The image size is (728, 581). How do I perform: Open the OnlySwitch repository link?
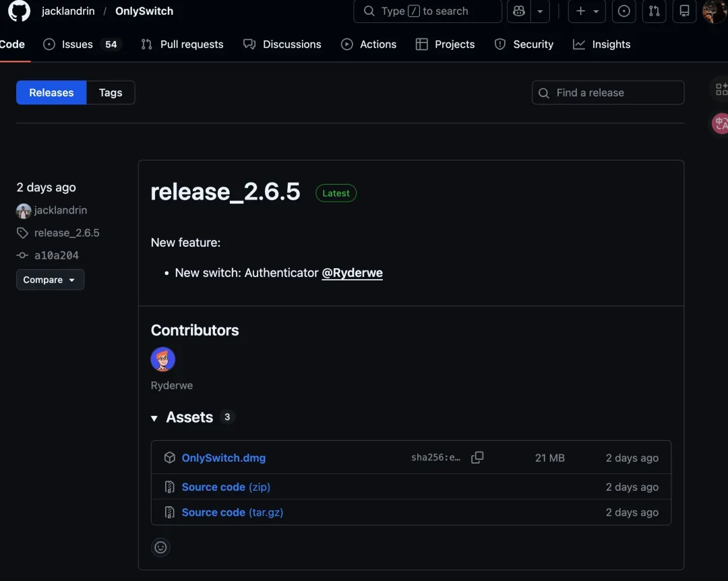(144, 11)
